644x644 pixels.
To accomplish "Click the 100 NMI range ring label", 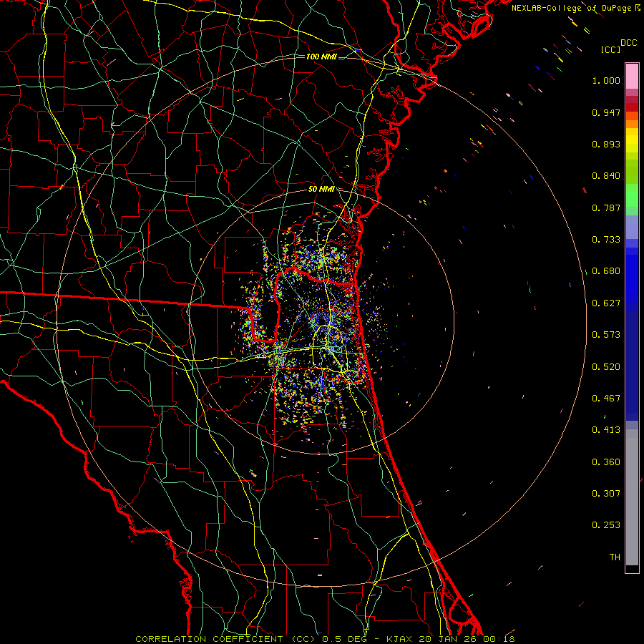I will [321, 57].
